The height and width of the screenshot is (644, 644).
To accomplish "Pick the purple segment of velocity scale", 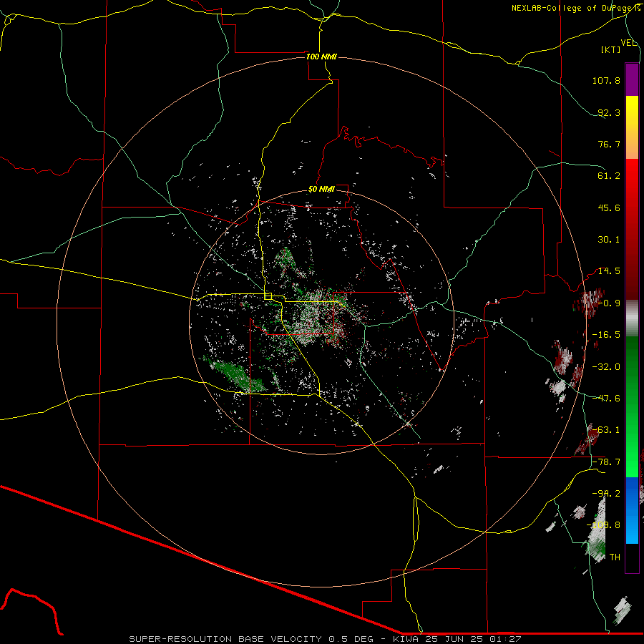I will pos(632,79).
